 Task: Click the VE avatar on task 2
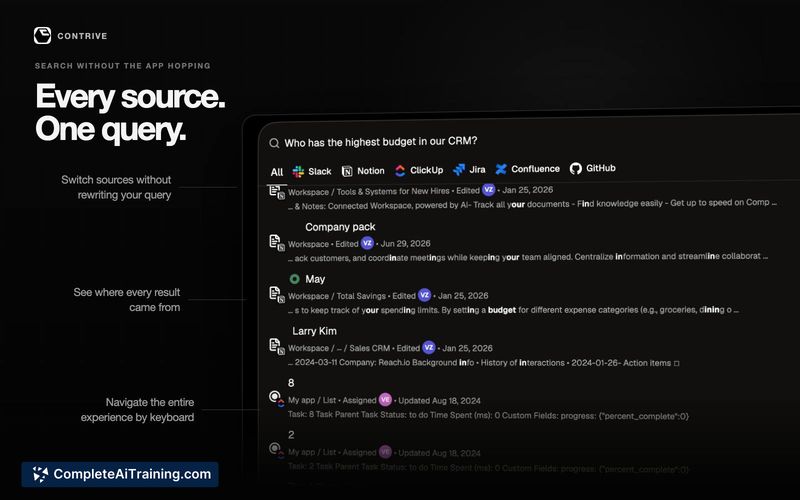(x=385, y=452)
